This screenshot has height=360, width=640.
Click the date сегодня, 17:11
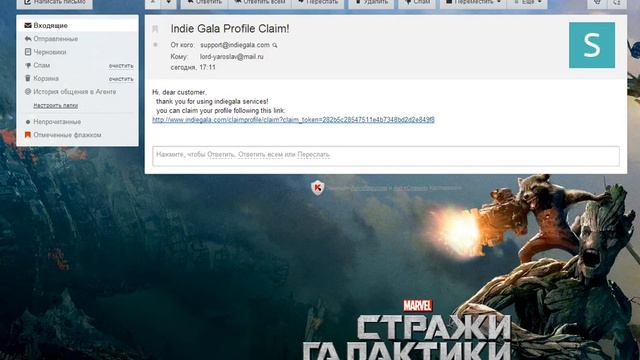coord(193,67)
